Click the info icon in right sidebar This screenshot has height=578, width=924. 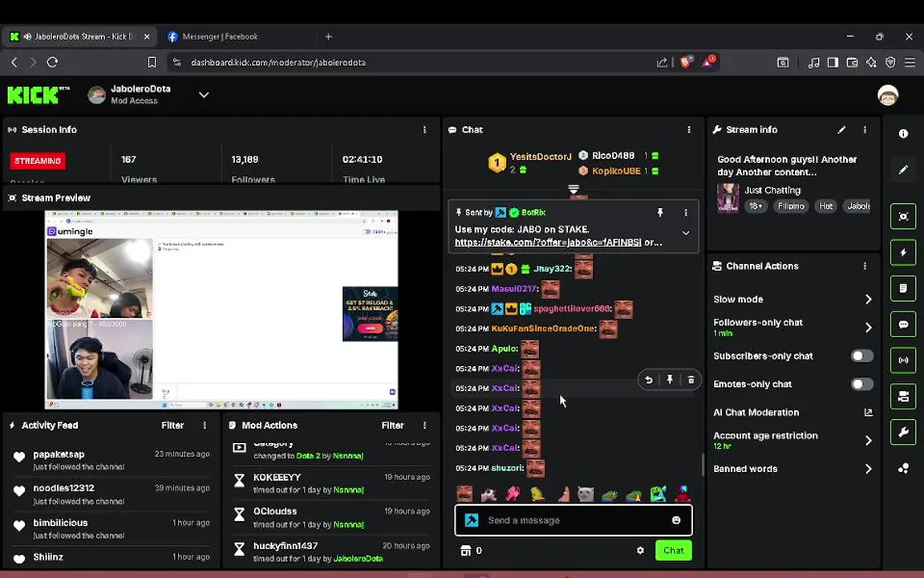click(903, 134)
